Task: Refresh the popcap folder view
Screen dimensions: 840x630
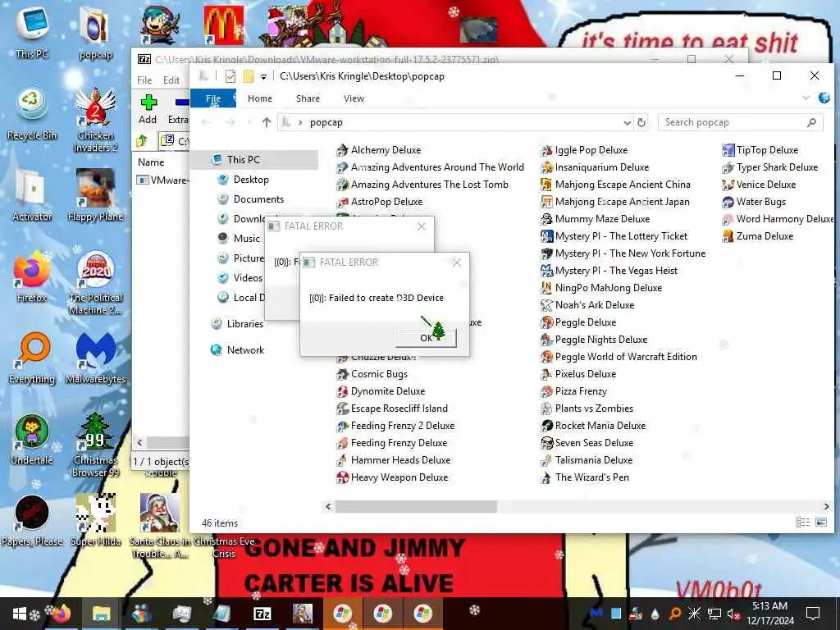Action: click(641, 123)
